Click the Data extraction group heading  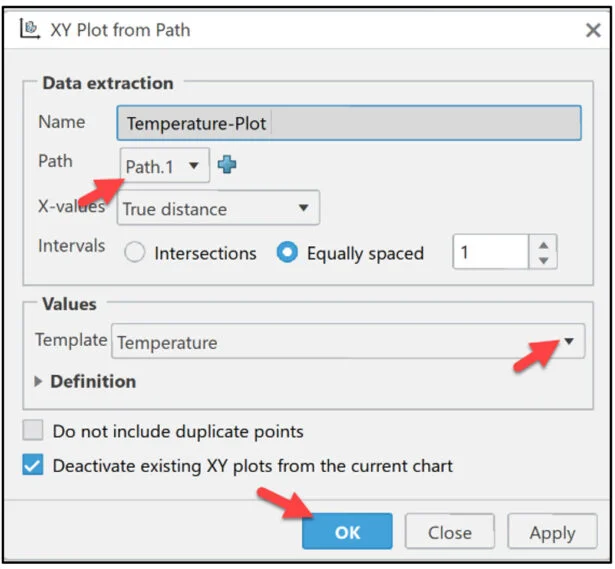point(107,83)
